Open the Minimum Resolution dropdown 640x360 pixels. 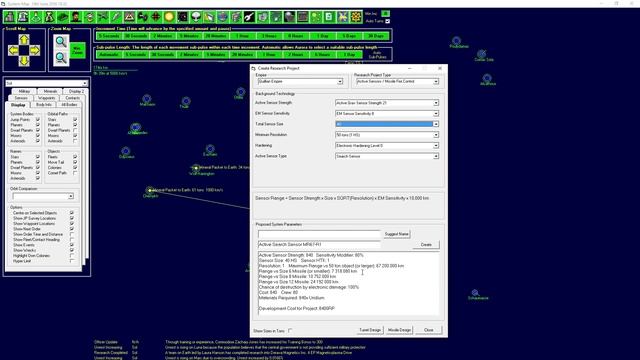pyautogui.click(x=436, y=135)
